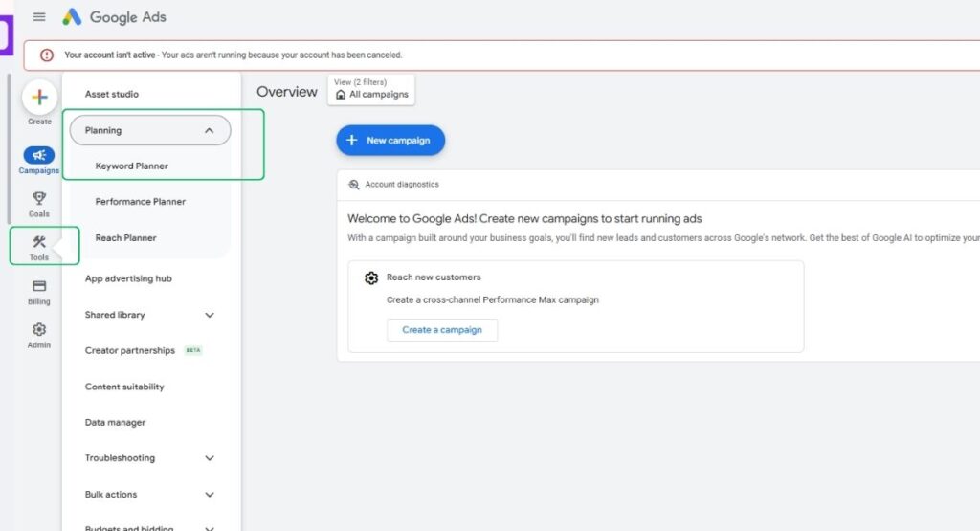Open Creator partnerships

[x=130, y=350]
